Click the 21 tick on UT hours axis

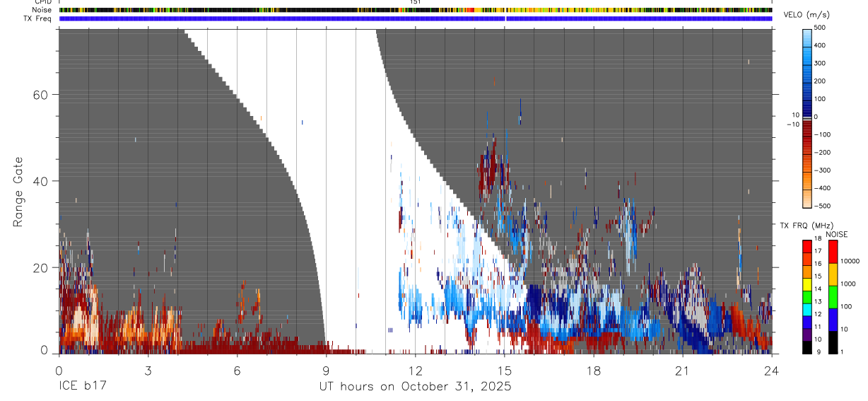tap(683, 370)
